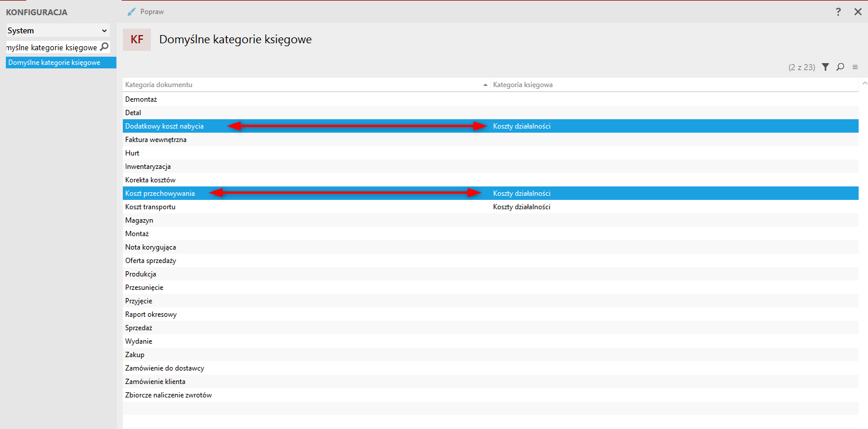Select the Wydanie row
Viewport: 868px width, 429px height.
tap(491, 341)
